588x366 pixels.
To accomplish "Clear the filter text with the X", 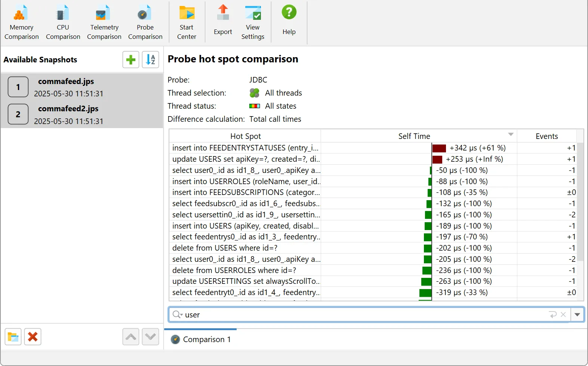I will 563,315.
